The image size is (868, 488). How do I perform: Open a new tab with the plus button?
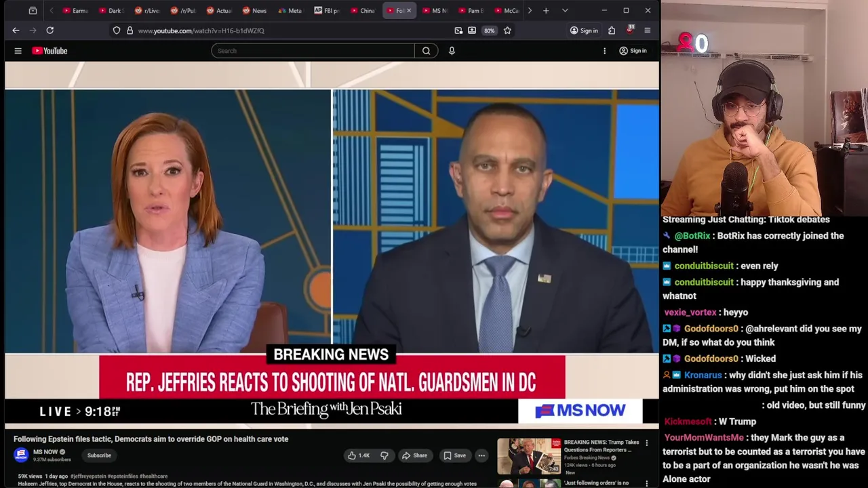pyautogui.click(x=546, y=11)
